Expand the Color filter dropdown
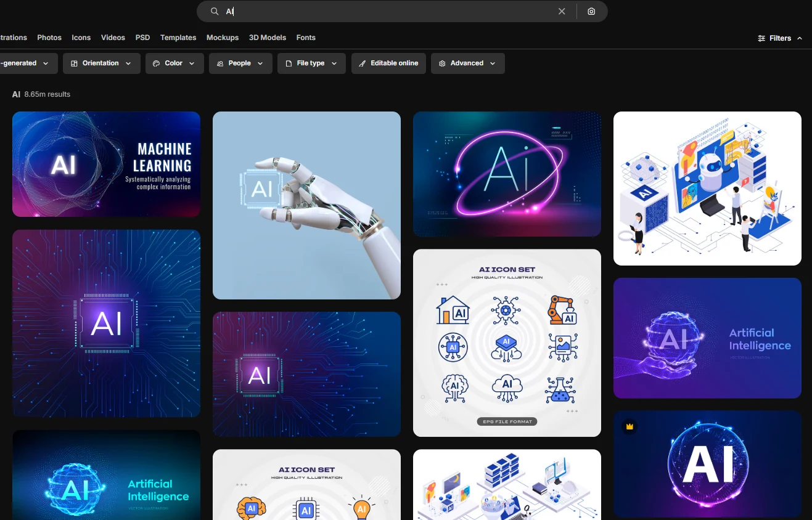 coord(174,63)
